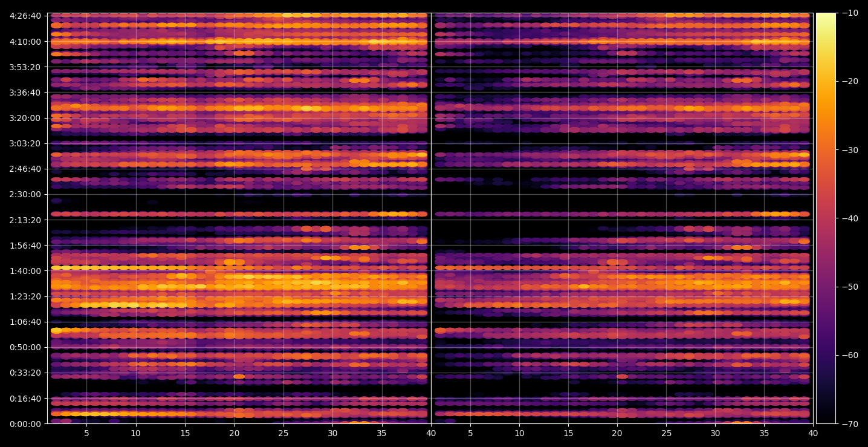Click the 2:30:00 time axis label

[x=25, y=194]
